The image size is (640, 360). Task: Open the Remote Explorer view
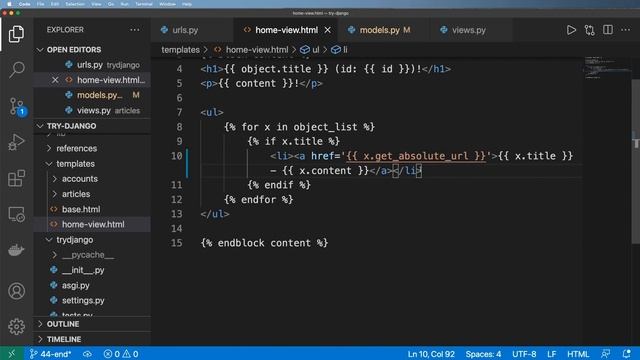pyautogui.click(x=16, y=214)
